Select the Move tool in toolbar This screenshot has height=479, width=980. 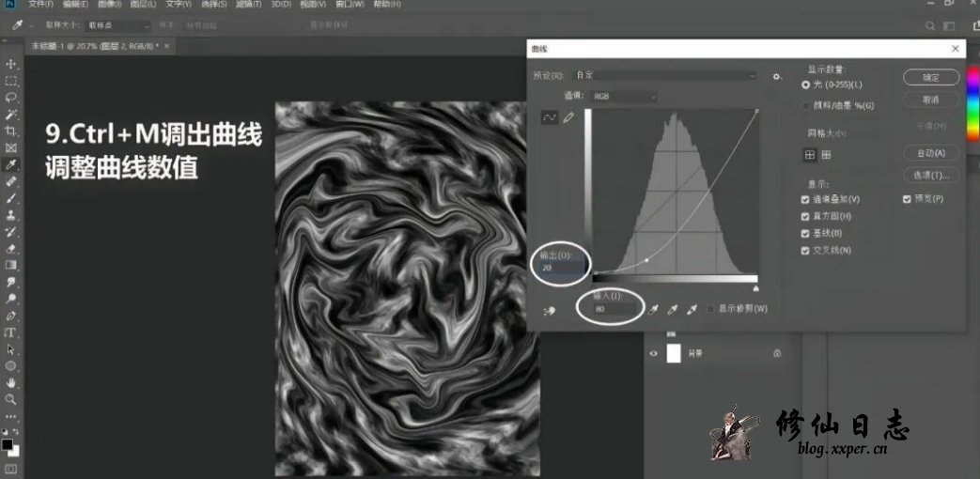(11, 64)
